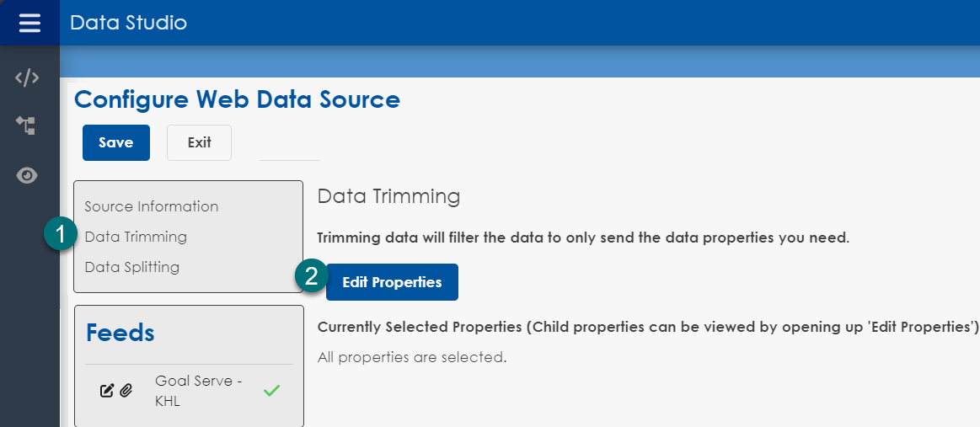This screenshot has width=980, height=427.
Task: Open the hamburger navigation menu
Action: click(x=29, y=23)
